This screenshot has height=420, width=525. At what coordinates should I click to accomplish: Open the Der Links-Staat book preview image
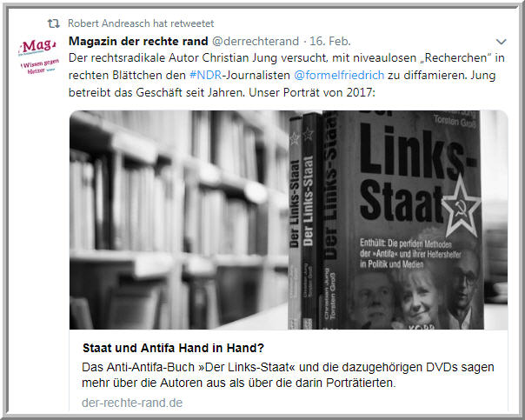click(289, 220)
